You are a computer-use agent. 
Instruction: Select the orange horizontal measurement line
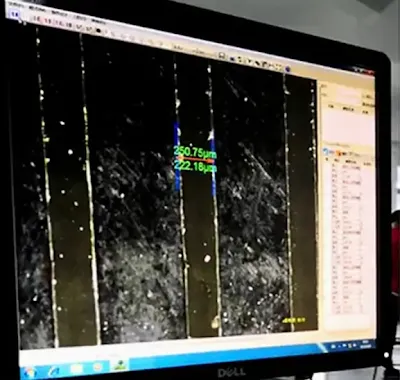point(195,160)
